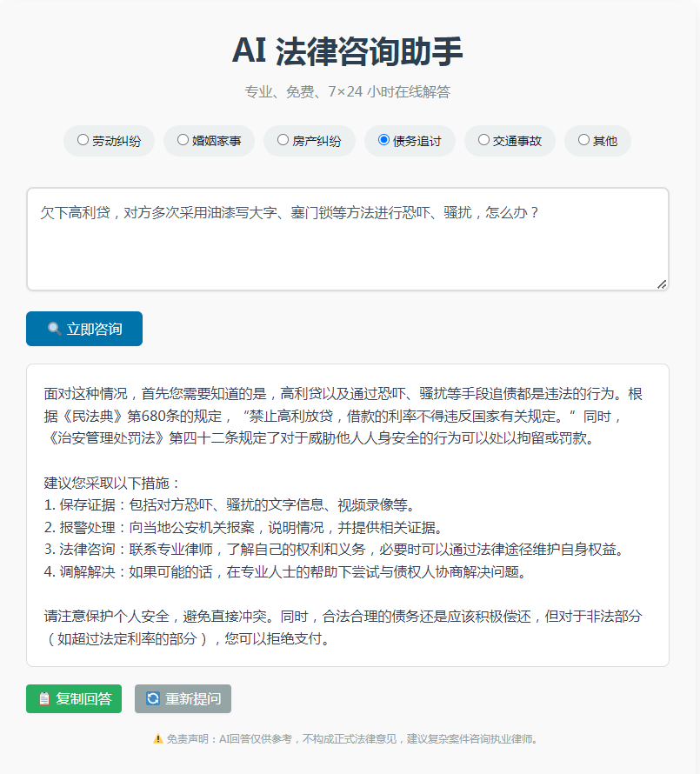Click the 保存证据 suggestion line
Screen dimensions: 700x774
230,505
